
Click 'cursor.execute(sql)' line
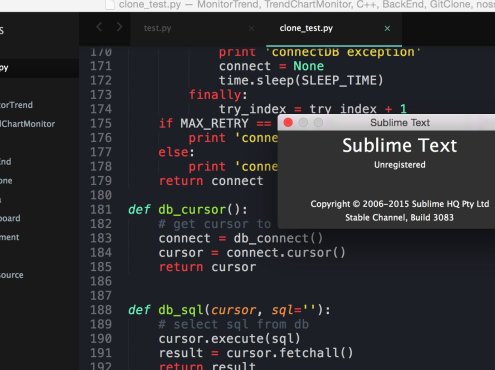[x=229, y=339]
